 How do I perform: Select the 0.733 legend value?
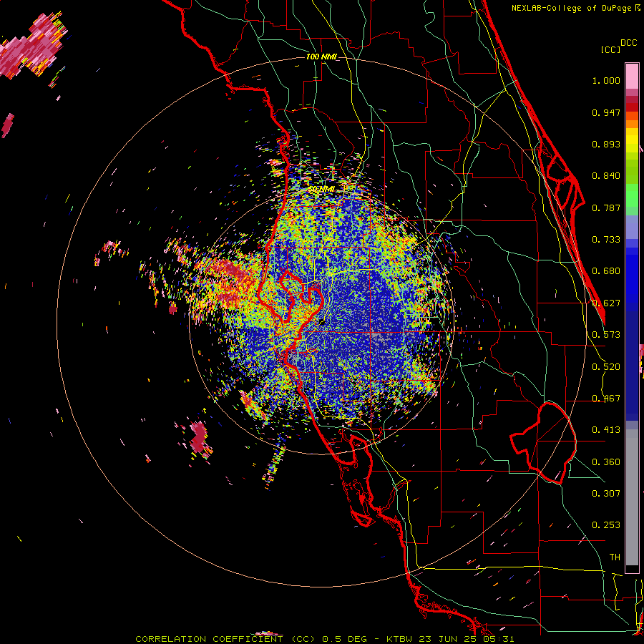pos(606,240)
